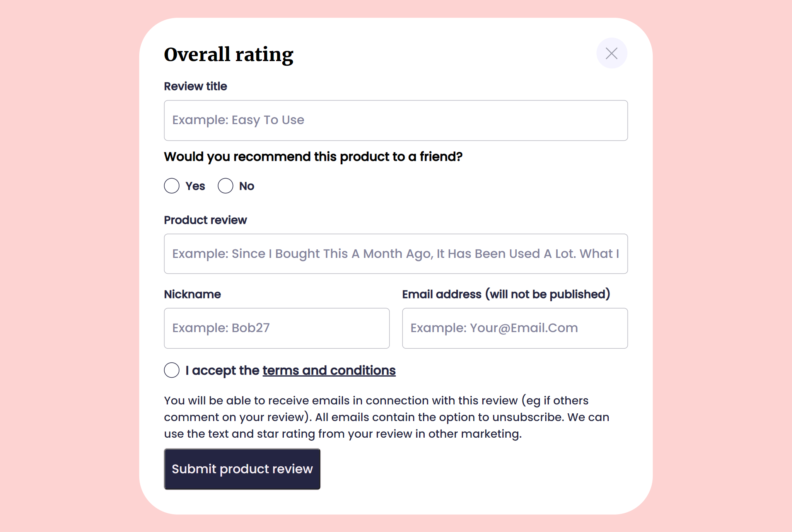This screenshot has height=532, width=792.
Task: Click the 'Email address (will not be published)' label
Action: [506, 294]
